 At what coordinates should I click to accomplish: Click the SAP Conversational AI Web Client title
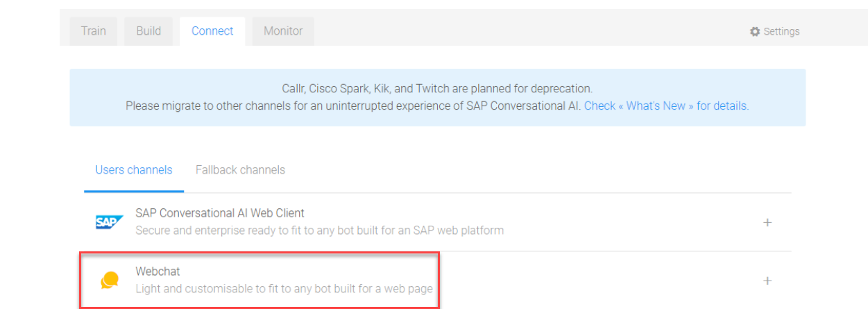pos(220,213)
